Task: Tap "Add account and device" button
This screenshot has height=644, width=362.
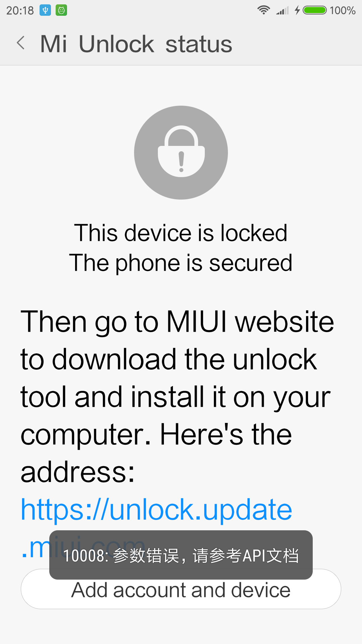Action: tap(181, 589)
